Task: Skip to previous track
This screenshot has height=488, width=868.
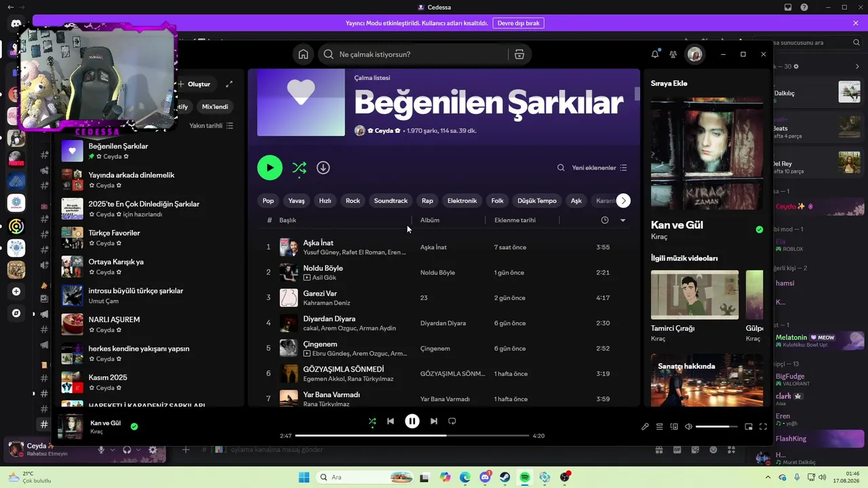Action: [391, 421]
